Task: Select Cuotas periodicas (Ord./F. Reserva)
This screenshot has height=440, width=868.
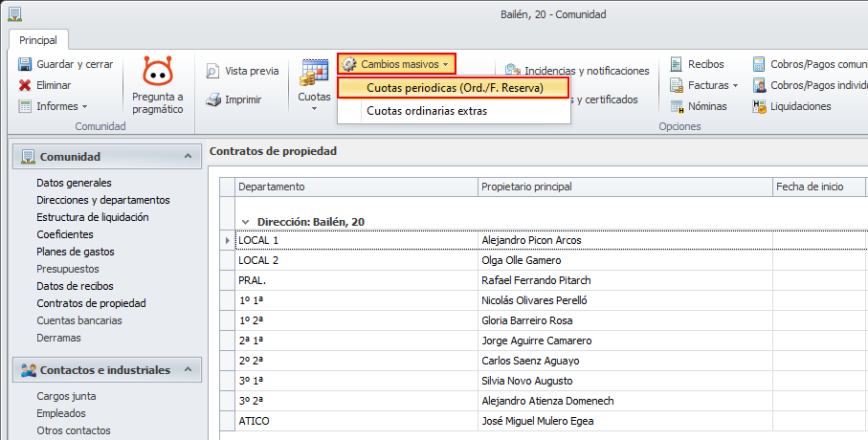Action: 455,87
